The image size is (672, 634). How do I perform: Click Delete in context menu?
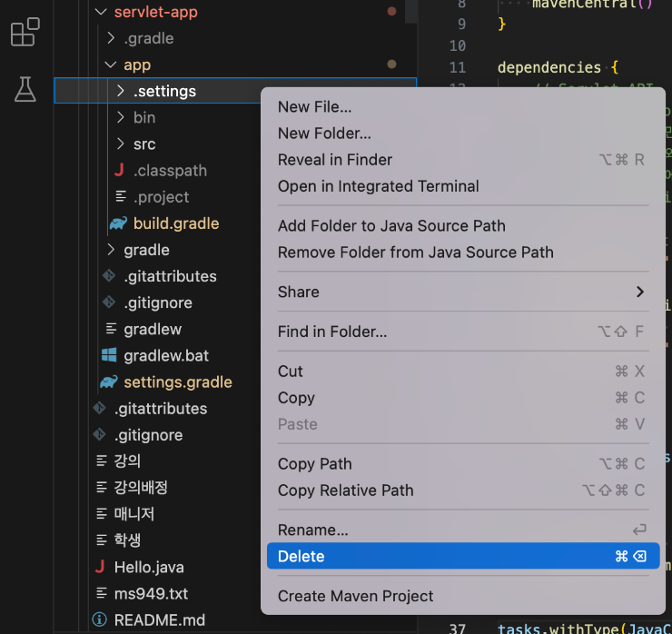tap(463, 557)
